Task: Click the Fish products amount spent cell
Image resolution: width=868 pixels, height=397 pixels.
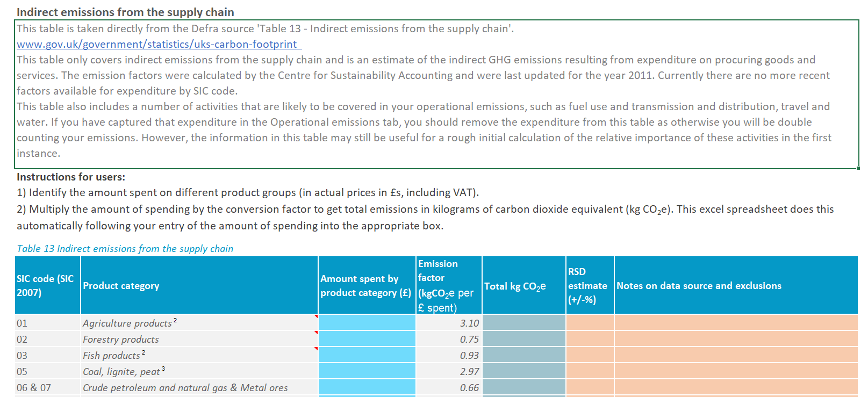Action: click(x=367, y=355)
